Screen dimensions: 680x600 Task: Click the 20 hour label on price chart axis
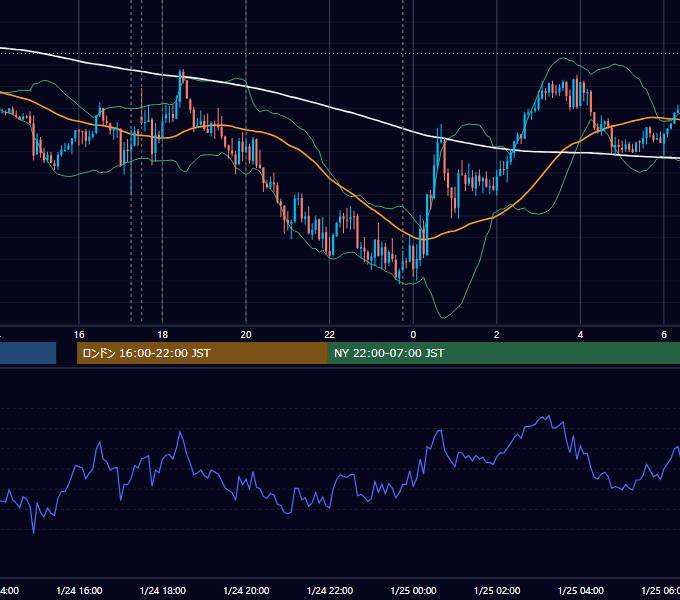coord(246,335)
